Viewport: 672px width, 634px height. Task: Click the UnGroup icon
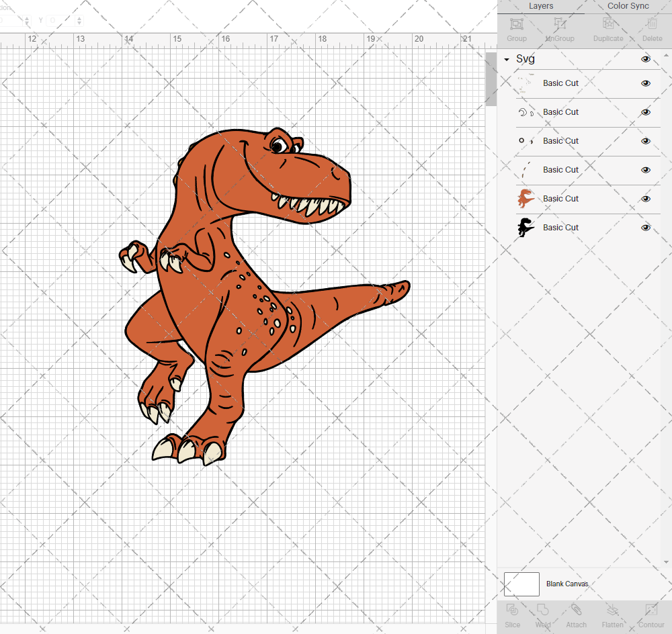click(560, 24)
